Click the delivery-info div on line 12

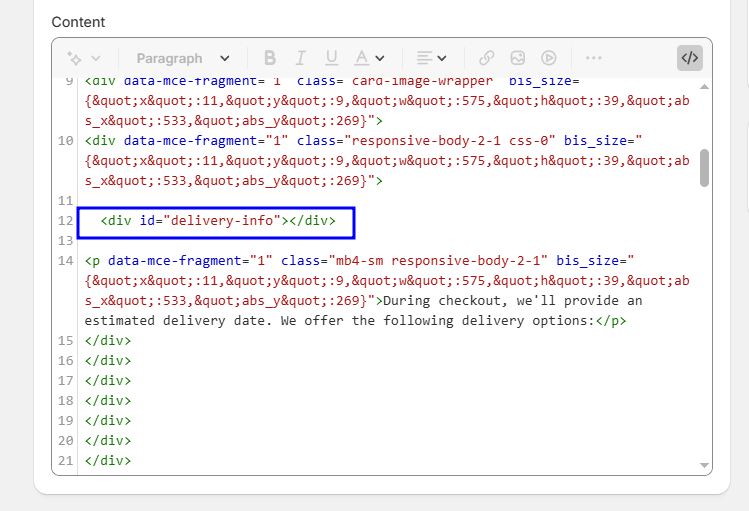click(x=218, y=221)
